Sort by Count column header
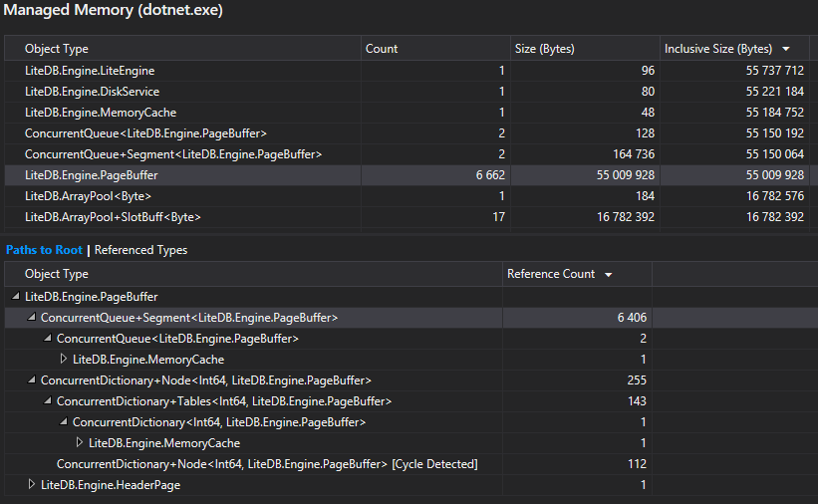 click(435, 49)
